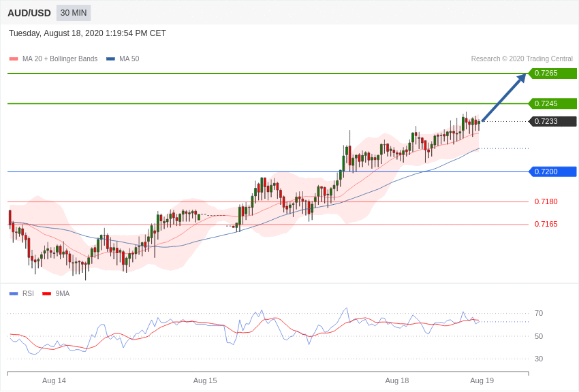Click the Research © 2020 Trading Central credit
The height and width of the screenshot is (392, 579).
click(522, 59)
